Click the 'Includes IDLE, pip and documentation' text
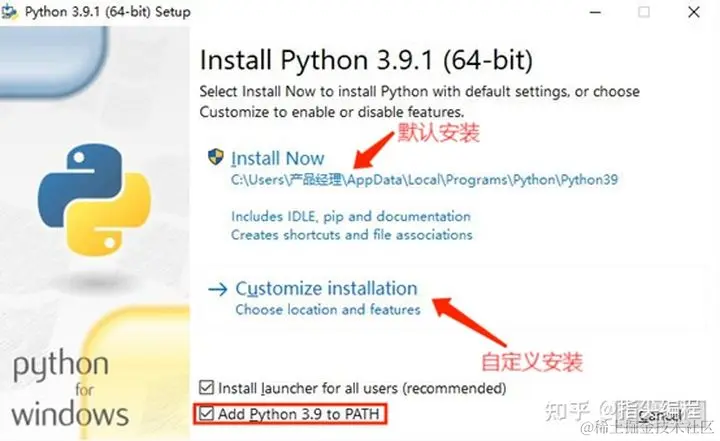Image resolution: width=720 pixels, height=441 pixels. [x=351, y=216]
